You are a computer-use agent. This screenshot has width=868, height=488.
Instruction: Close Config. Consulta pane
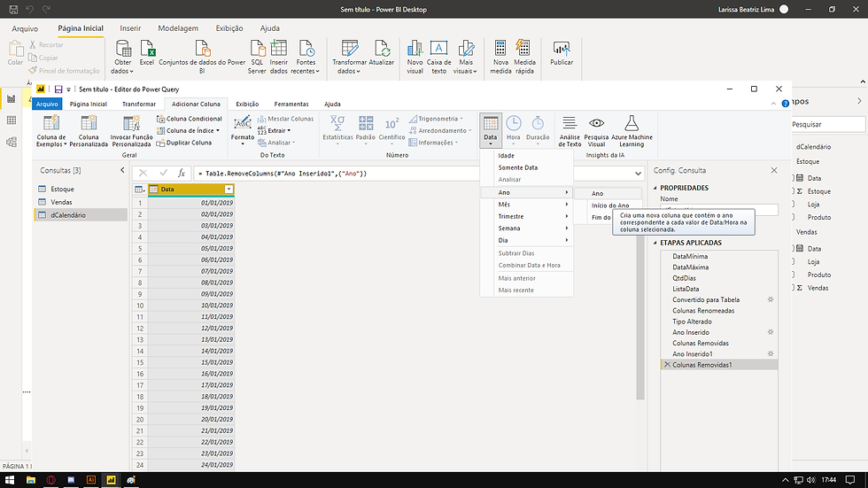(774, 170)
